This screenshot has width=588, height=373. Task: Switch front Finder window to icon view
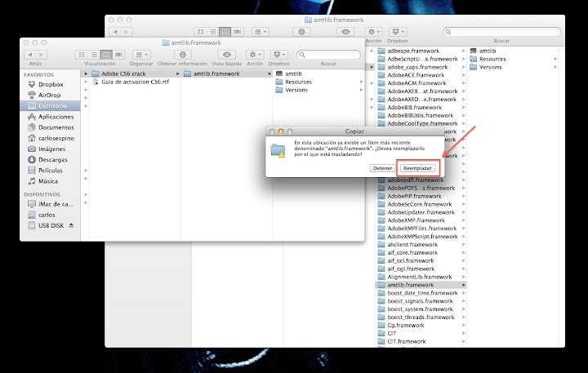[x=82, y=55]
